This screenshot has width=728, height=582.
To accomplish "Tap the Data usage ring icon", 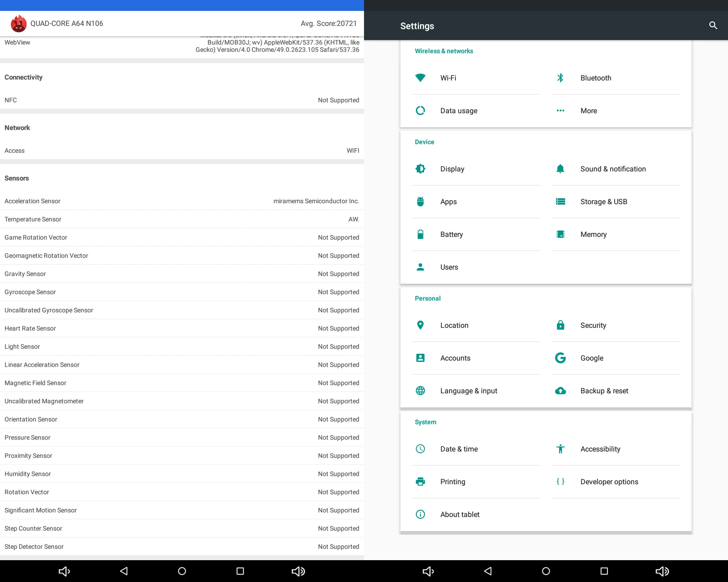I will 420,110.
